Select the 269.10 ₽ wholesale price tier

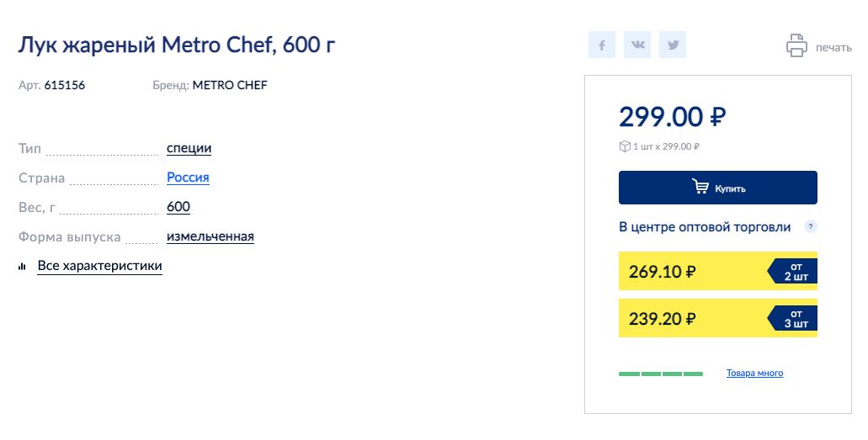(718, 271)
